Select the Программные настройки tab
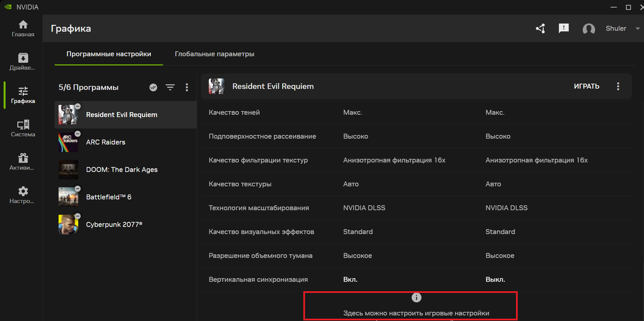This screenshot has width=644, height=321. tap(109, 54)
